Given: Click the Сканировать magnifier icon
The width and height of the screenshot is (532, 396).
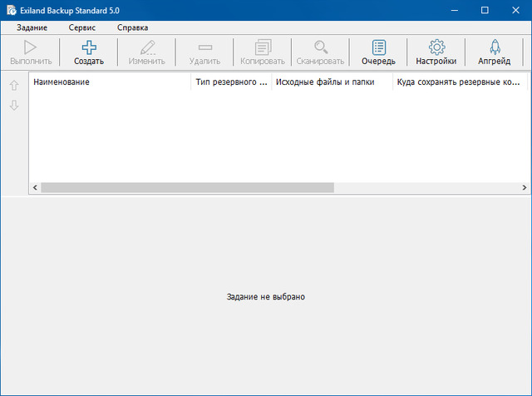Looking at the screenshot, I should click(320, 47).
